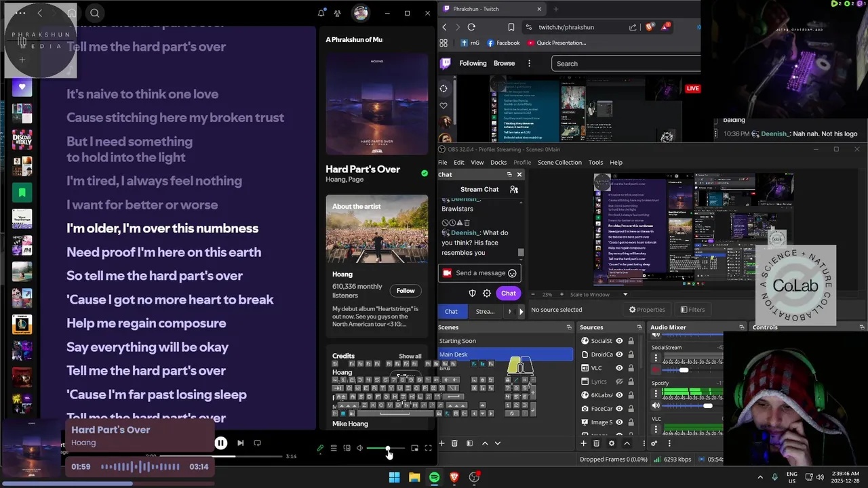Follow the artist Hoang
The height and width of the screenshot is (488, 868).
[406, 291]
